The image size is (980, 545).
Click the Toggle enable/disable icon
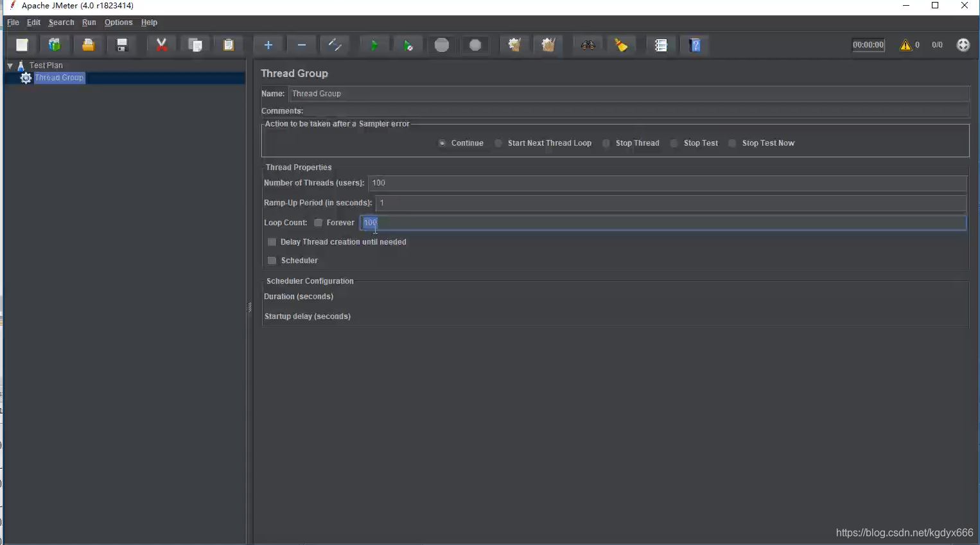pos(335,45)
